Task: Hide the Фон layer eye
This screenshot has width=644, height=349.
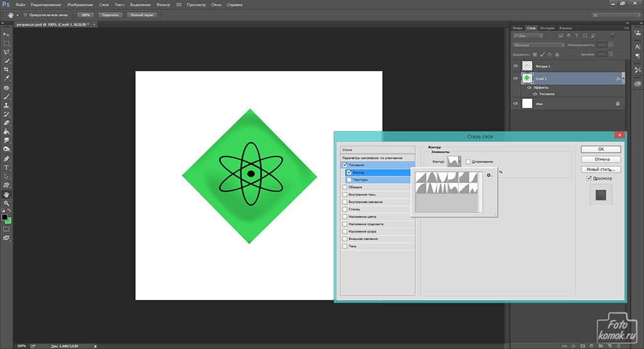Action: pyautogui.click(x=516, y=104)
